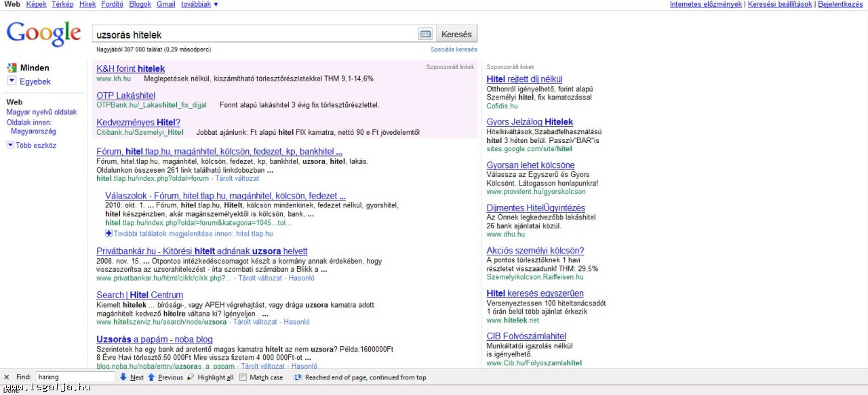Switch to the Képek tab
Screen dimensions: 868x395
pyautogui.click(x=37, y=4)
